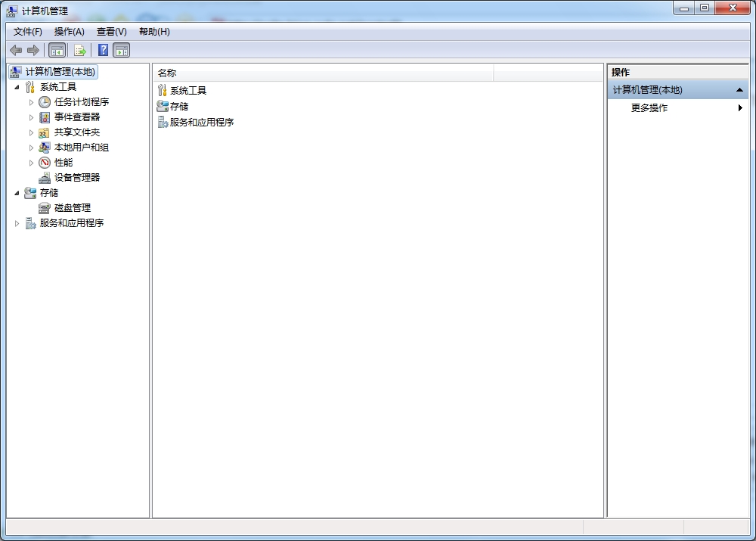Click the 服务和应用程序 icon in tree
This screenshot has height=541, width=756.
30,223
